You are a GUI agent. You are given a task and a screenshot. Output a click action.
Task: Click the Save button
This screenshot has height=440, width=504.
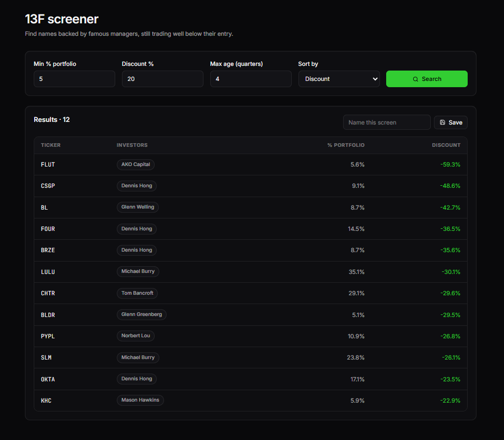(451, 122)
